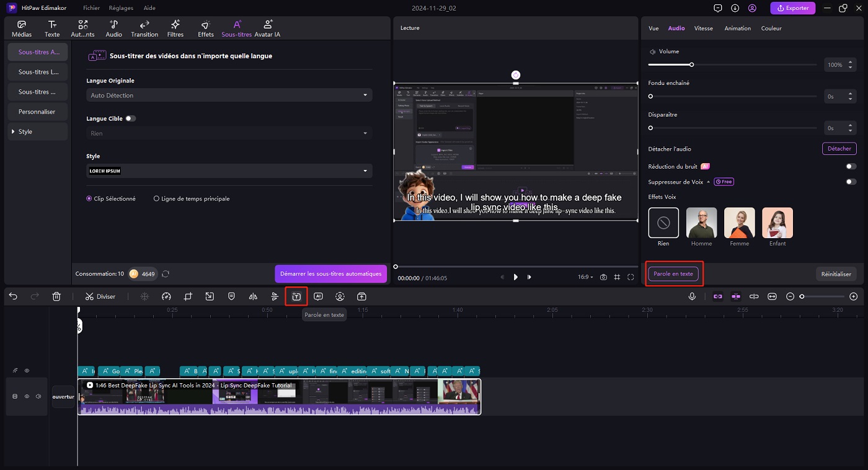
Task: Open the Langue Originale Auto Détection dropdown
Action: [229, 95]
